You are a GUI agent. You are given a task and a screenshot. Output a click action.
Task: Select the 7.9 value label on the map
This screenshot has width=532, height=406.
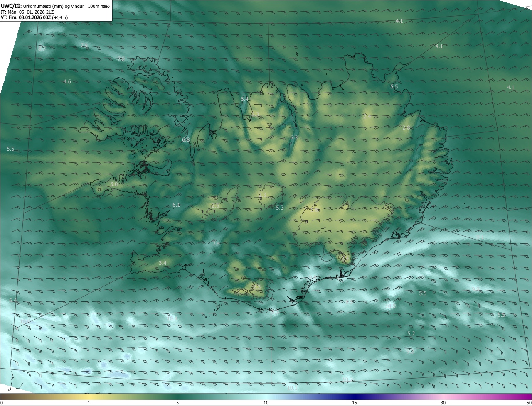point(84,46)
